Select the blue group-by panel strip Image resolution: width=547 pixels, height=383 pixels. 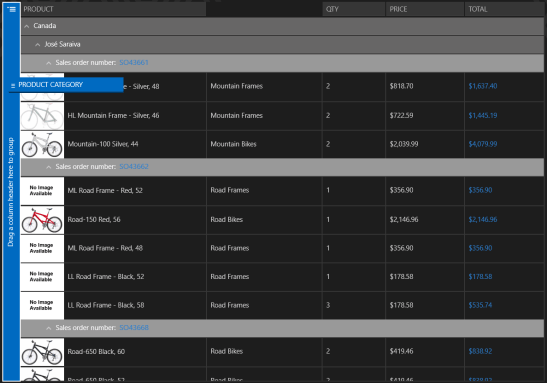(x=11, y=191)
